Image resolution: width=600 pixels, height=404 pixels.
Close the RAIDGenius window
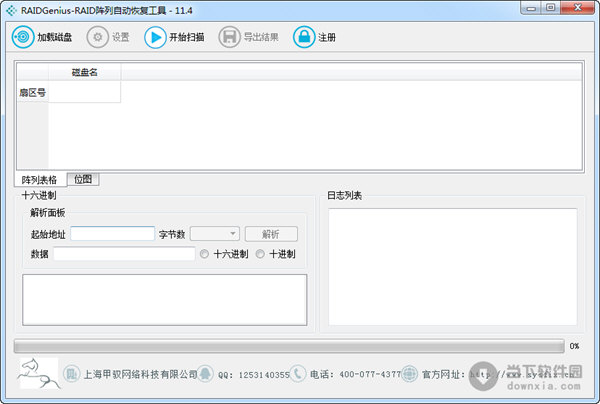(x=577, y=8)
